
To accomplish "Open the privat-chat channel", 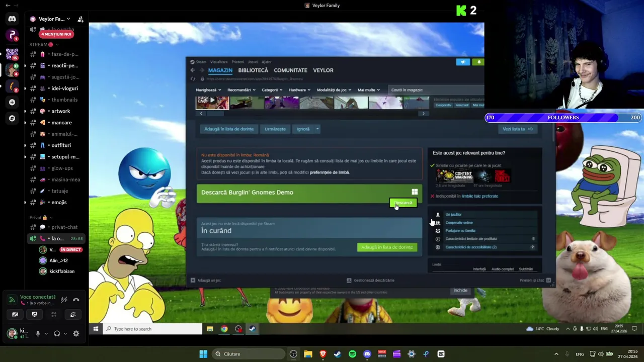I will pos(56,227).
